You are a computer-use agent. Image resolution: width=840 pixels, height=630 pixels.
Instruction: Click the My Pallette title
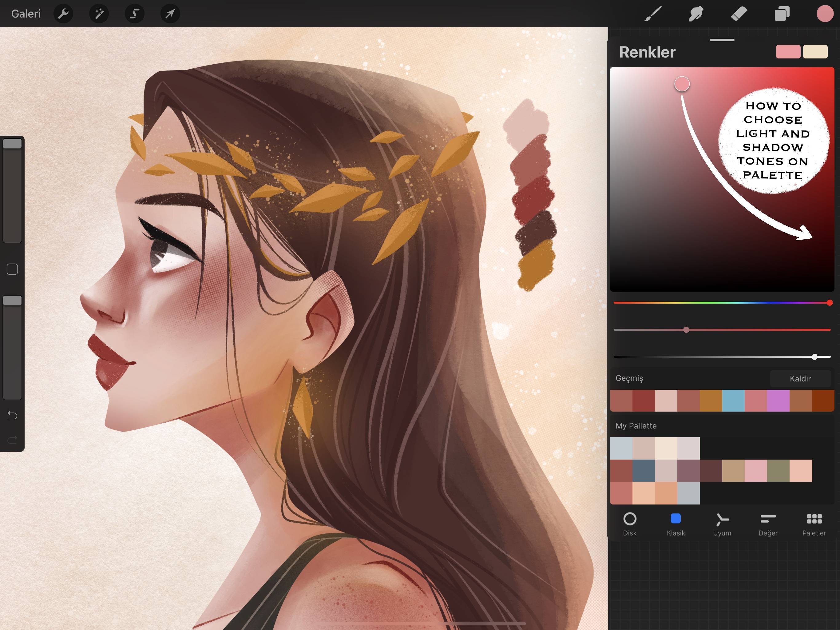click(636, 425)
